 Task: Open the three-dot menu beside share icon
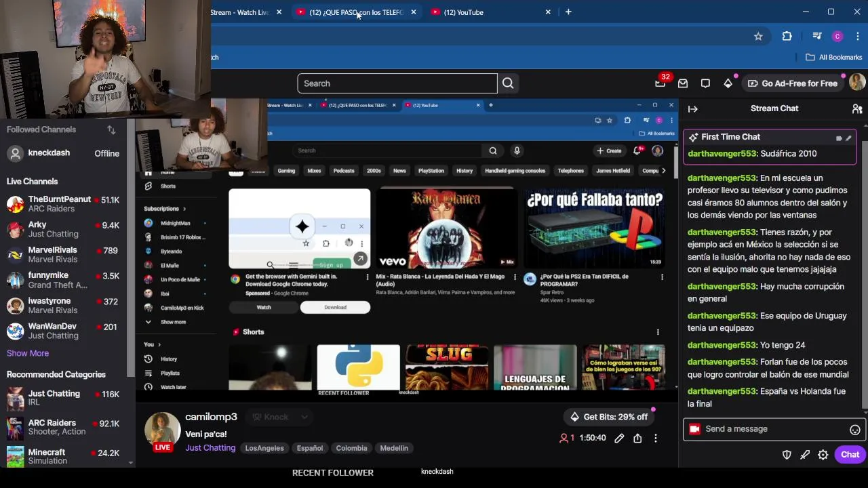pos(656,439)
